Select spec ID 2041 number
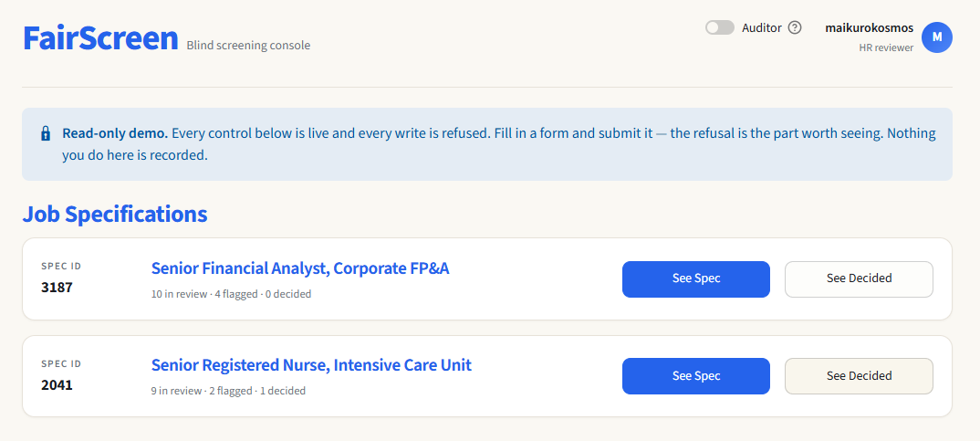The height and width of the screenshot is (441, 980). coord(57,384)
